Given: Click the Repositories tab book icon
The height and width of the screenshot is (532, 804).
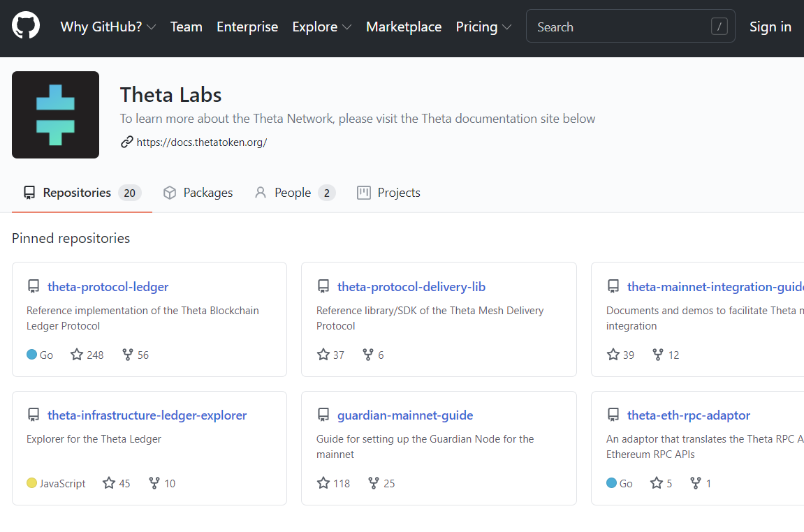Looking at the screenshot, I should pos(29,193).
